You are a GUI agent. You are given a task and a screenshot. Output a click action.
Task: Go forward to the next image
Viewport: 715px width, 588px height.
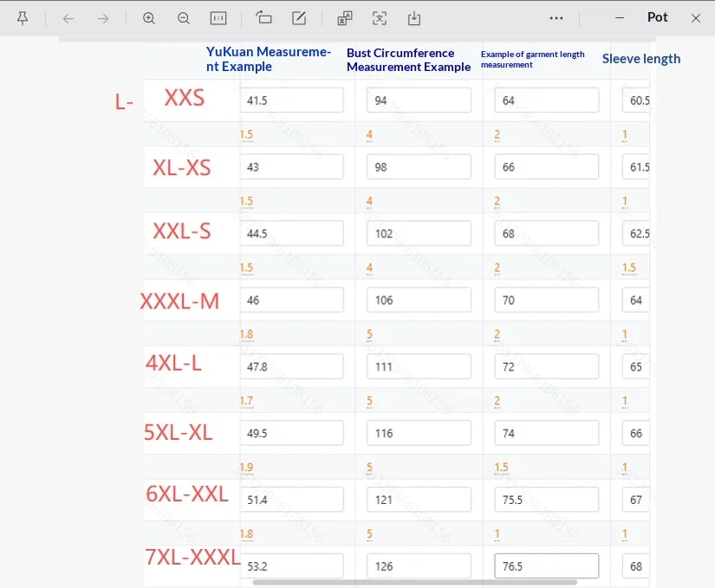pyautogui.click(x=103, y=19)
